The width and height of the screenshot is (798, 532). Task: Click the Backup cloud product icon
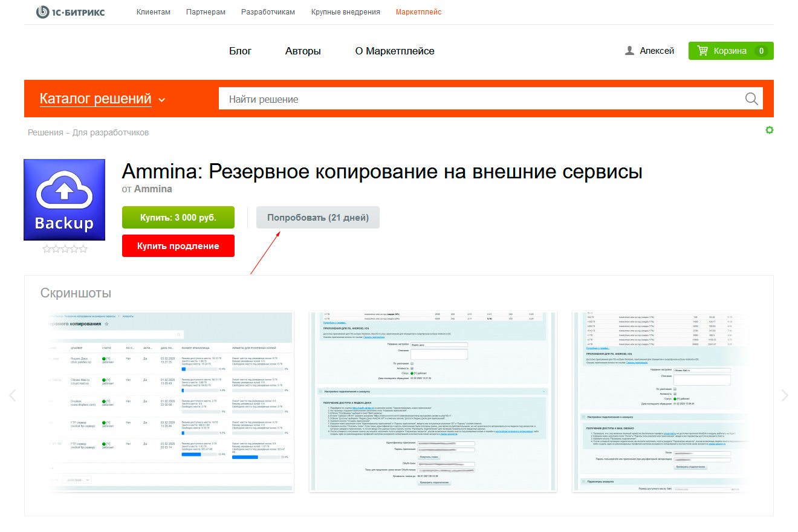point(64,199)
